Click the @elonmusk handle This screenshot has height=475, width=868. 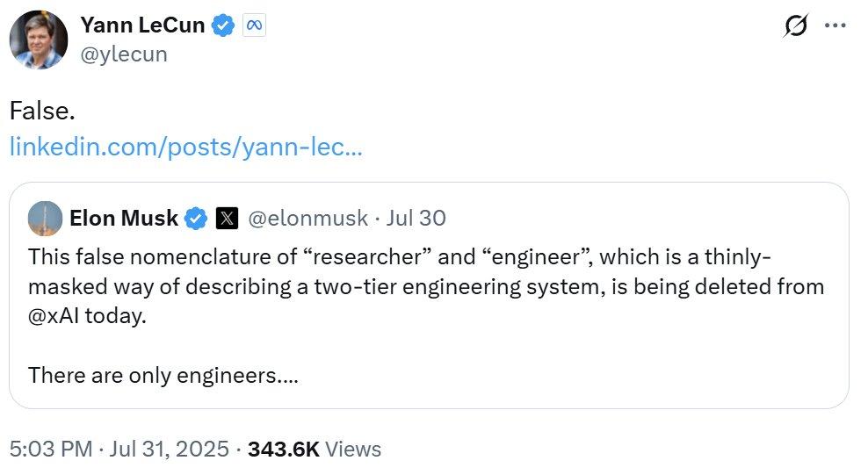pyautogui.click(x=307, y=219)
